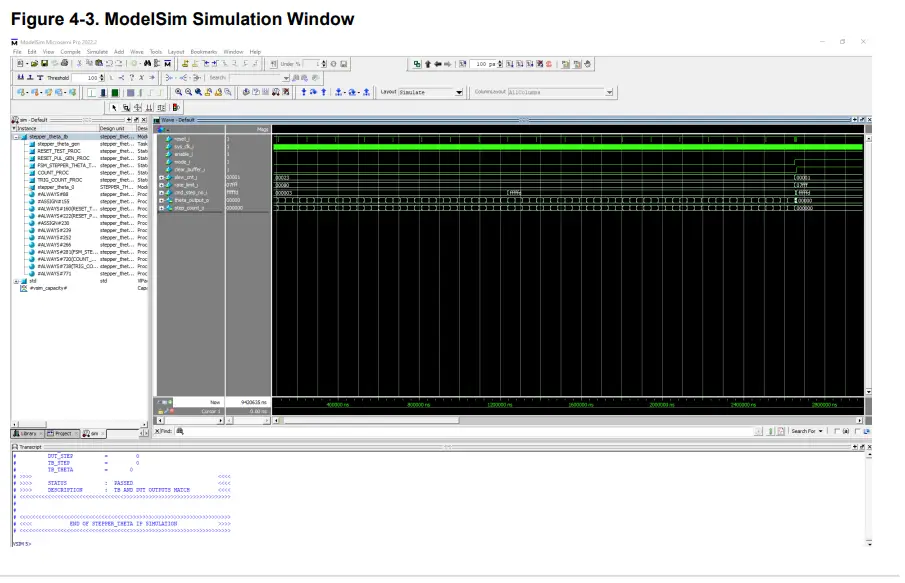Screen dimensions: 905x583
Task: Click the red Stop simulation icon
Action: click(549, 64)
